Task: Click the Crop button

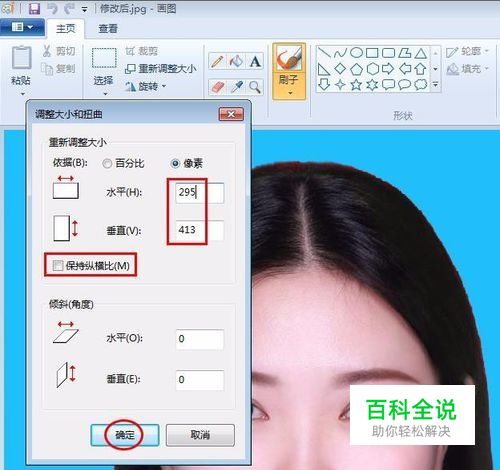Action: point(141,51)
